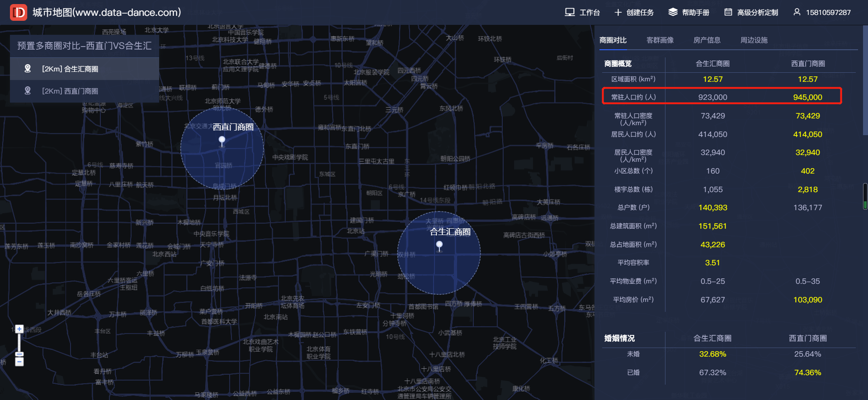
Task: Click the value 103,090
Action: 808,300
